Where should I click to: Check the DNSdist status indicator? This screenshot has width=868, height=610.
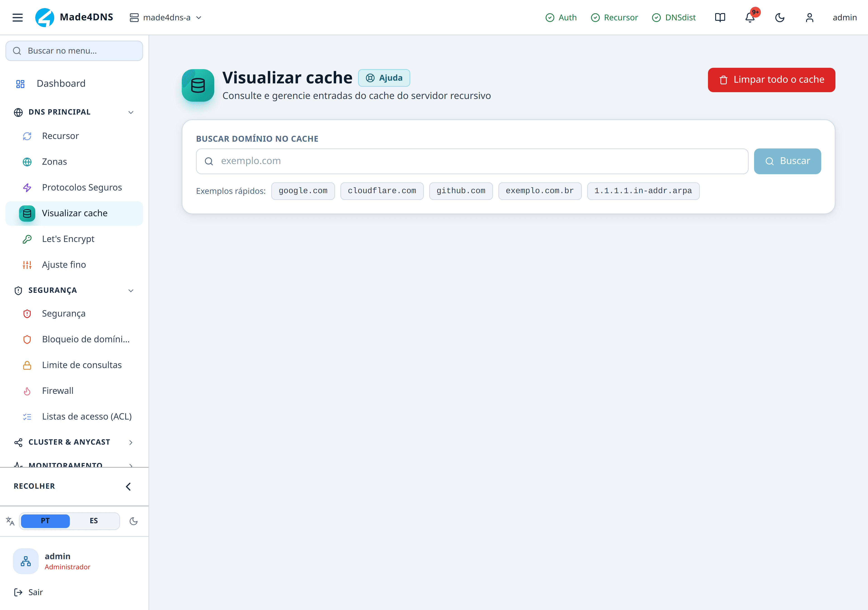[674, 17]
